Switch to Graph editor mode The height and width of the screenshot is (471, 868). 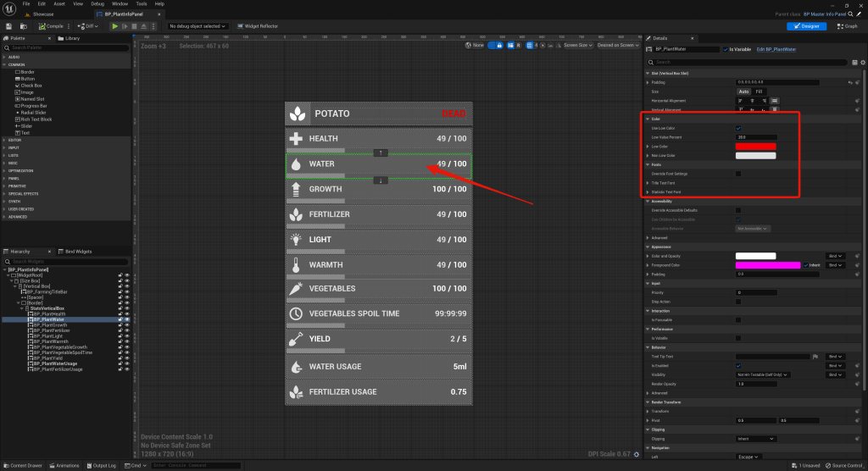pos(847,26)
